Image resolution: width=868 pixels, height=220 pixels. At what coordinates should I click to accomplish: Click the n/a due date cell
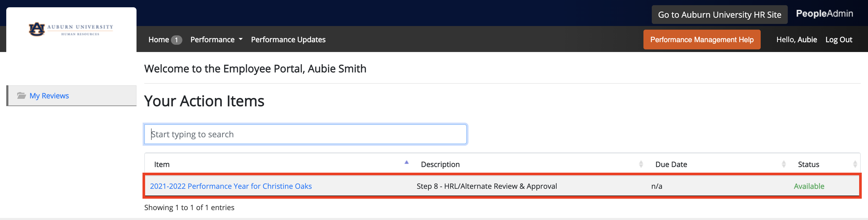tap(656, 186)
